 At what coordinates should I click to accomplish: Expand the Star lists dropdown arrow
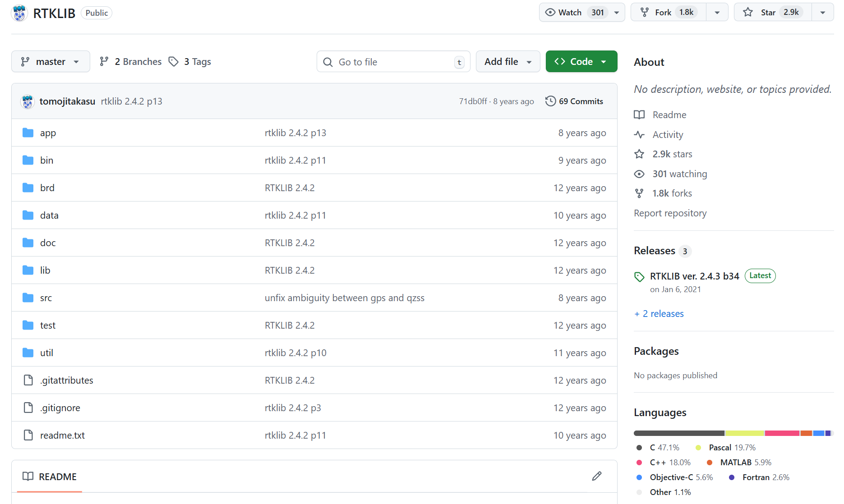coord(822,12)
